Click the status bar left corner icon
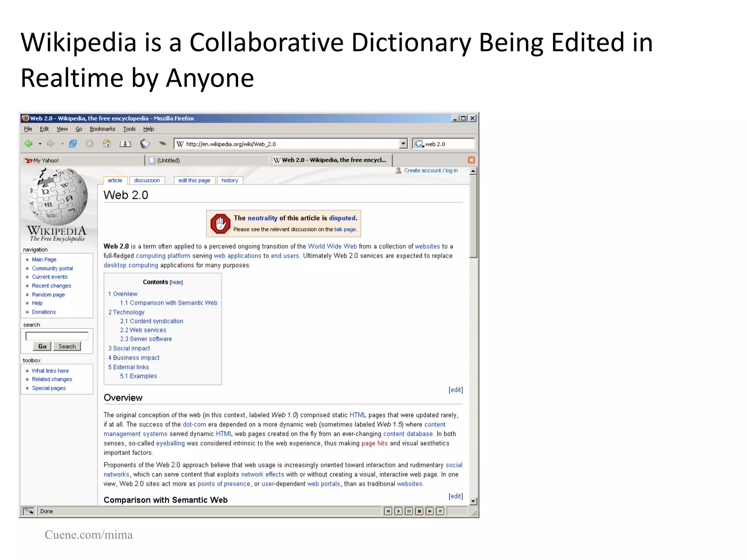 coord(28,511)
